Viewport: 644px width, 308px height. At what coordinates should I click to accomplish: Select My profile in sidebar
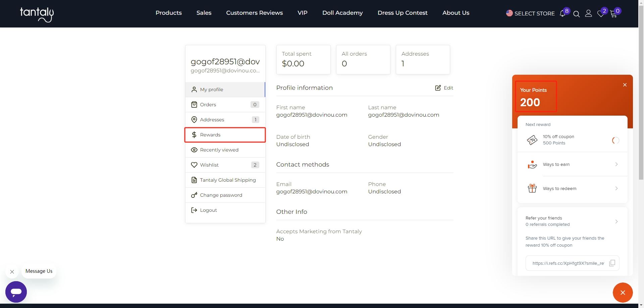point(225,89)
